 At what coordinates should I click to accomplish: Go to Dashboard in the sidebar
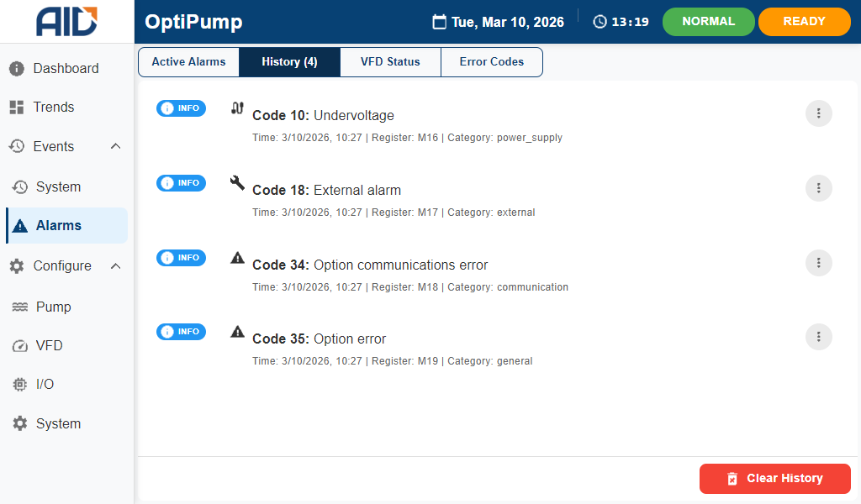(x=66, y=68)
